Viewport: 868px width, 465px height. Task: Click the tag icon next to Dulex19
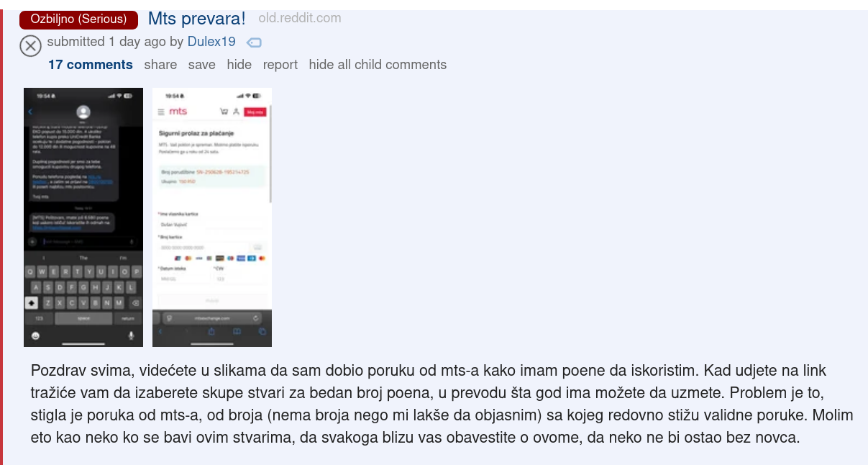(254, 42)
